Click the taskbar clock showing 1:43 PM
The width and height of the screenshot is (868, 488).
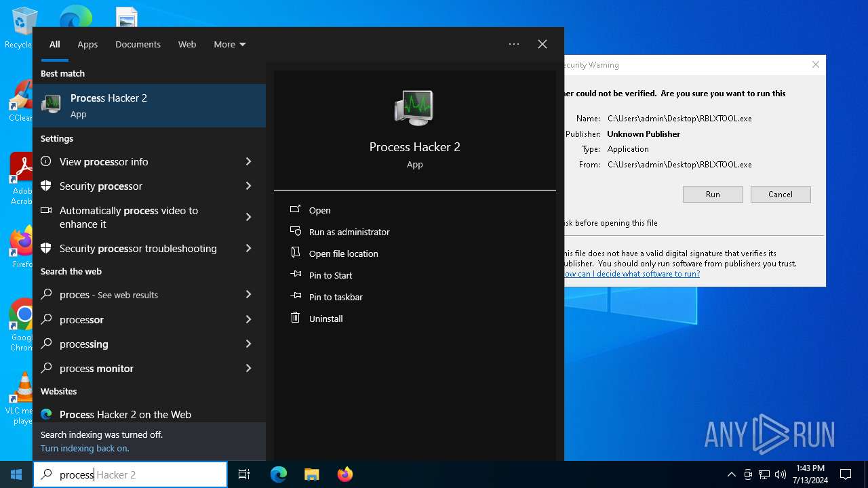[x=810, y=474]
